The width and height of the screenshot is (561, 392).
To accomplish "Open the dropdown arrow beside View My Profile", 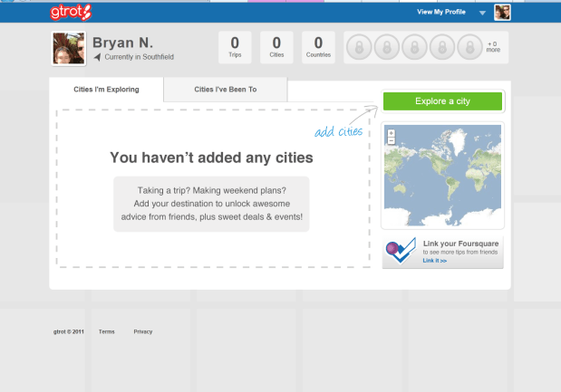I will pos(482,14).
